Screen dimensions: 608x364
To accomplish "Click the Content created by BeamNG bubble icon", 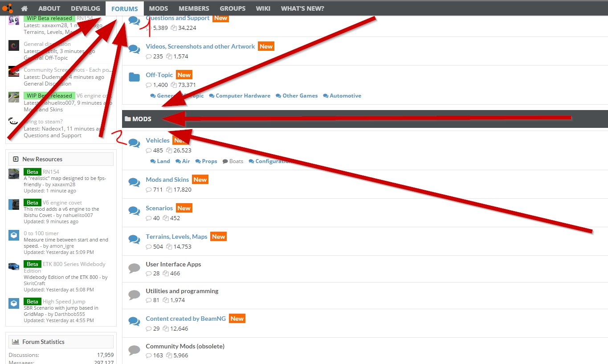I will click(134, 321).
